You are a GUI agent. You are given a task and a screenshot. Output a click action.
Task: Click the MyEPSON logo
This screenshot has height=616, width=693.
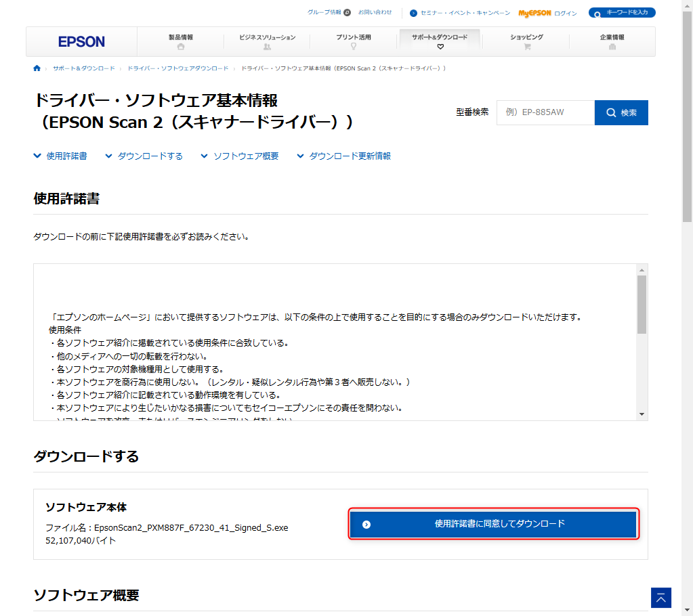tap(534, 14)
